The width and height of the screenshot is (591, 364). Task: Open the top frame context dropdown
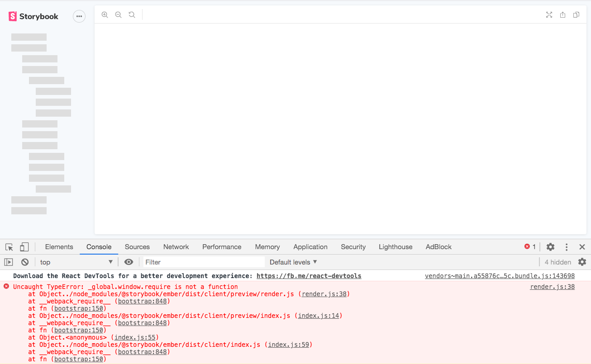pos(76,262)
